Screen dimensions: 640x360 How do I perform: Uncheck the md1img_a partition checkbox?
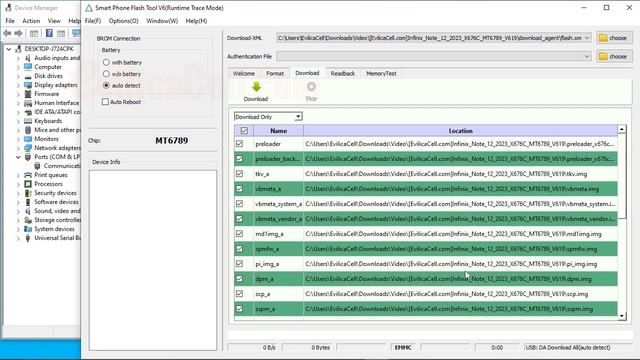(240, 234)
